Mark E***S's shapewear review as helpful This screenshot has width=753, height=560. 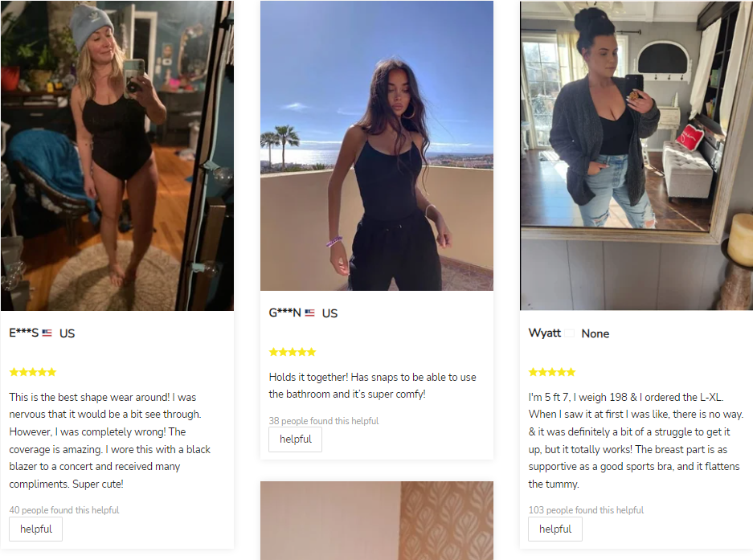pyautogui.click(x=36, y=529)
